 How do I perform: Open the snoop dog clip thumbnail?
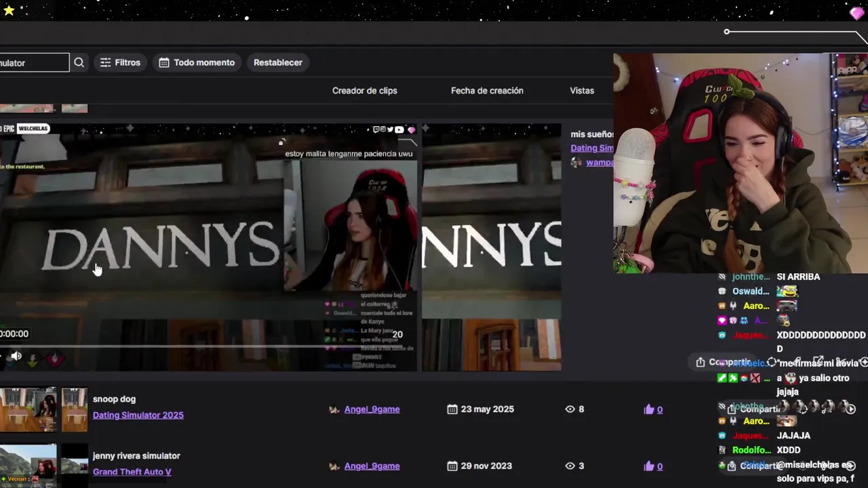point(28,409)
